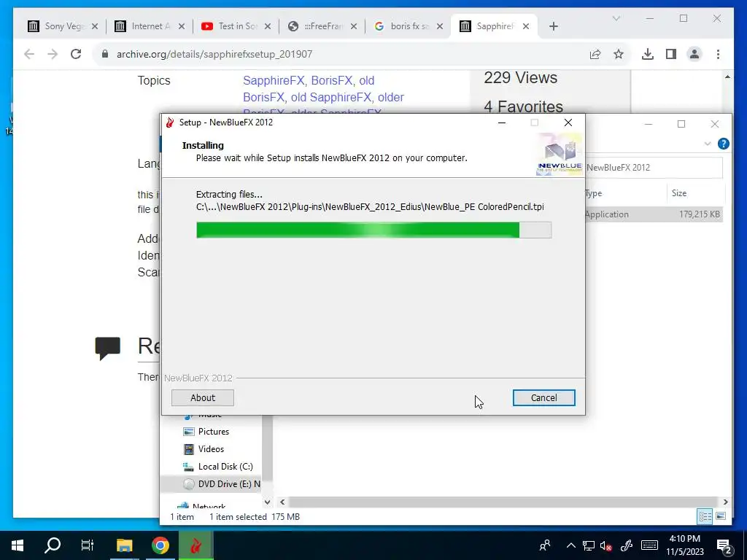Switch Explorer to details view icon
This screenshot has width=747, height=560.
tap(705, 517)
